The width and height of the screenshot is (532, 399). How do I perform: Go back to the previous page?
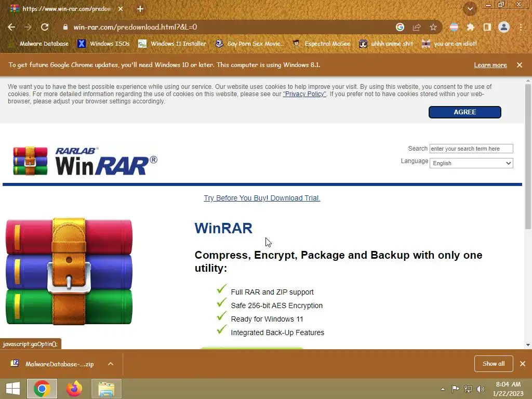11,27
